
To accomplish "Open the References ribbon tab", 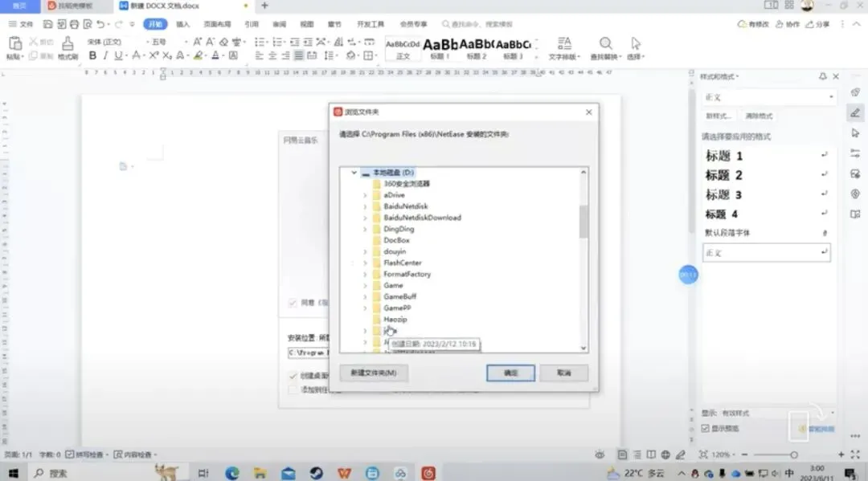I will pos(252,24).
